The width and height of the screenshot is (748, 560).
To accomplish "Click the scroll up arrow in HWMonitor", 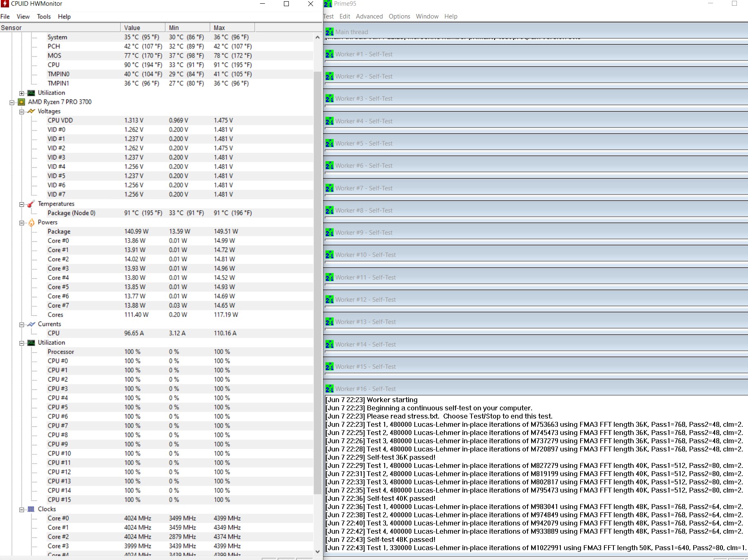I will pyautogui.click(x=317, y=37).
